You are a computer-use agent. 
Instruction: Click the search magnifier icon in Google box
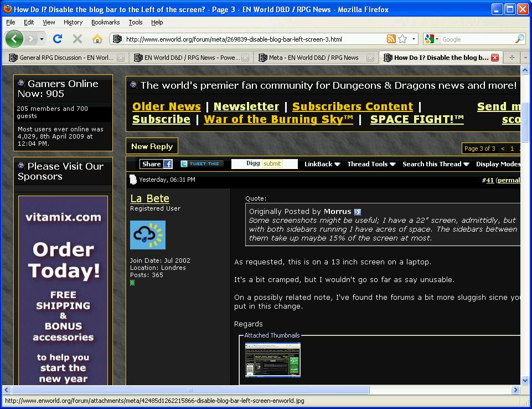click(519, 39)
